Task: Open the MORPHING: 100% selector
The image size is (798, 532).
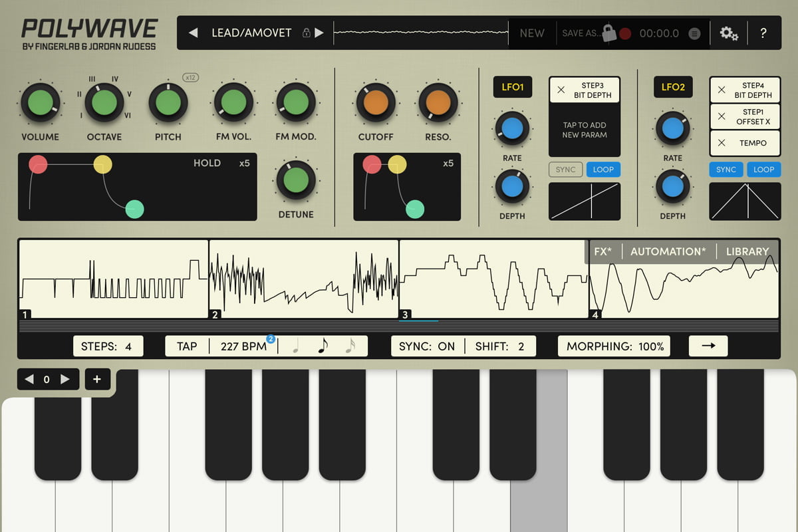Action: [615, 346]
